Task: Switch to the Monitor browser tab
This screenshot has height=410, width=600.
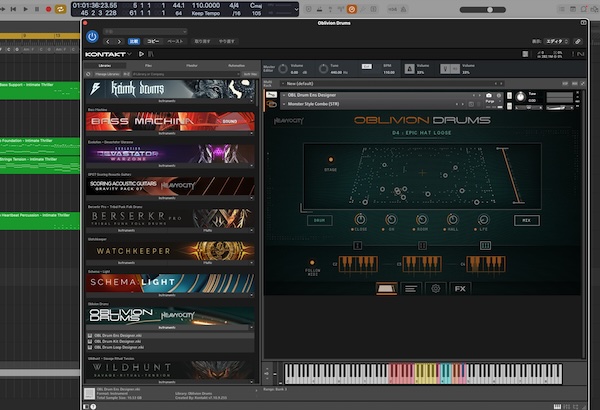Action: 192,65
